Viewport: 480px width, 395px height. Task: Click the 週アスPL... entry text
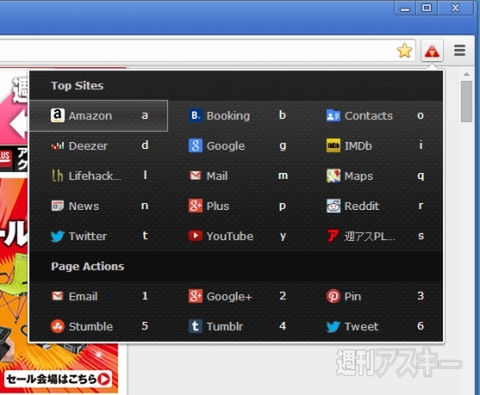coord(370,236)
